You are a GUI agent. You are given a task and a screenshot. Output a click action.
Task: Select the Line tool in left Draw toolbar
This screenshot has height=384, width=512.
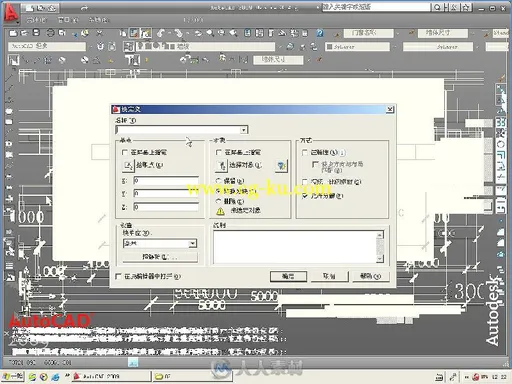click(x=9, y=78)
